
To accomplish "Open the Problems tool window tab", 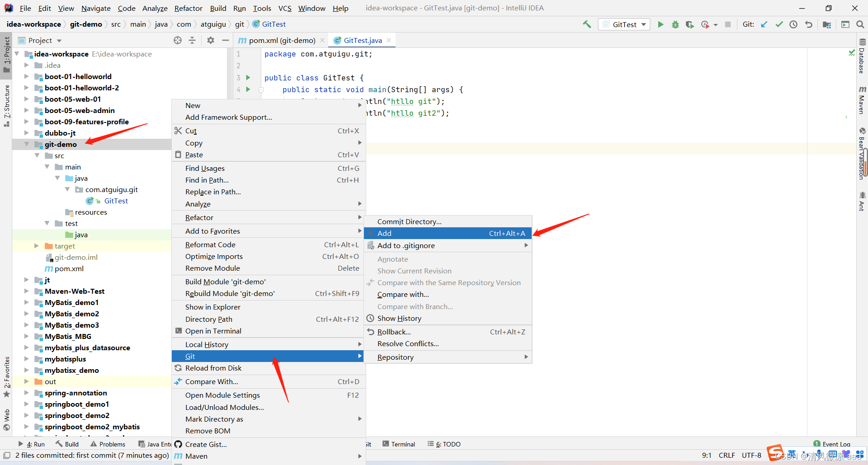I will [x=108, y=444].
